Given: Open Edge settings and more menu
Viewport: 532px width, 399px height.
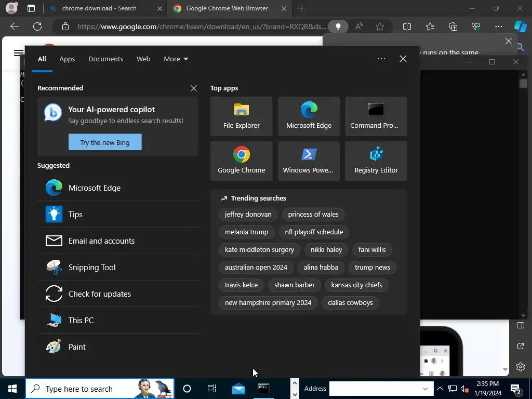Looking at the screenshot, I should pos(498,26).
